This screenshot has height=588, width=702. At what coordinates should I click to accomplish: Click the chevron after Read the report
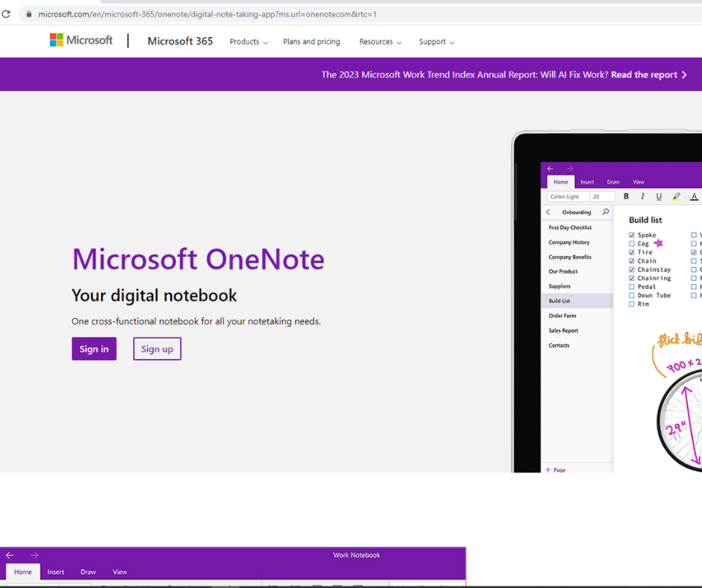684,75
